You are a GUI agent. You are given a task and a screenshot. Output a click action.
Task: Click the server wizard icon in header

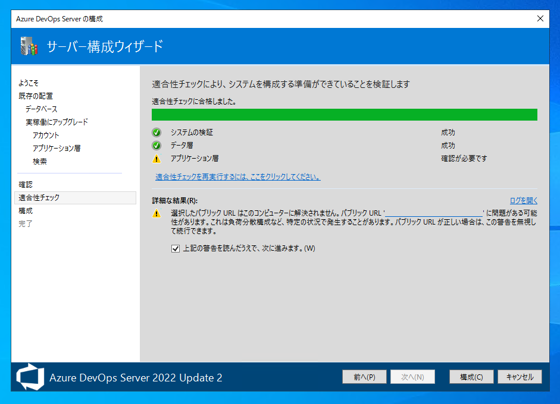(x=29, y=46)
